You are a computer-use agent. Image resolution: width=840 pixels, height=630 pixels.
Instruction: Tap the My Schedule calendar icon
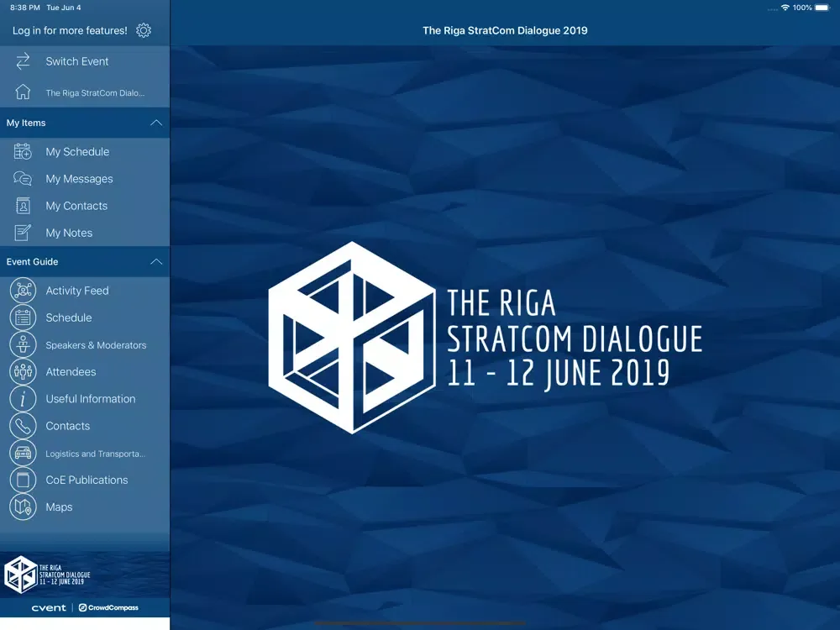[23, 151]
